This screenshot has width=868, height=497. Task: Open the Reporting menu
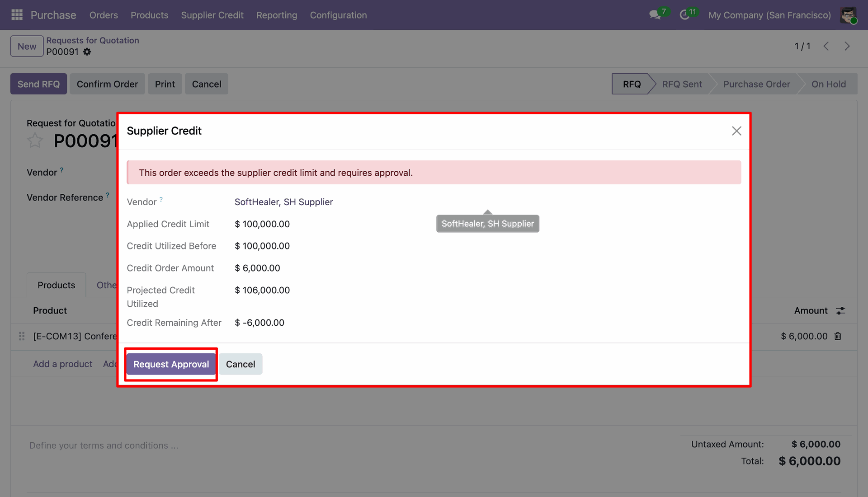[277, 15]
